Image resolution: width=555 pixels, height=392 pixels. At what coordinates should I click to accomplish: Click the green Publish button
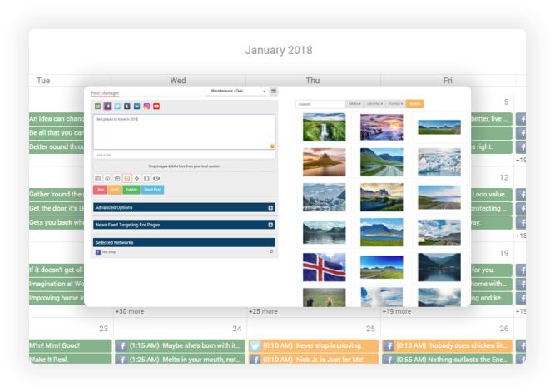point(131,190)
